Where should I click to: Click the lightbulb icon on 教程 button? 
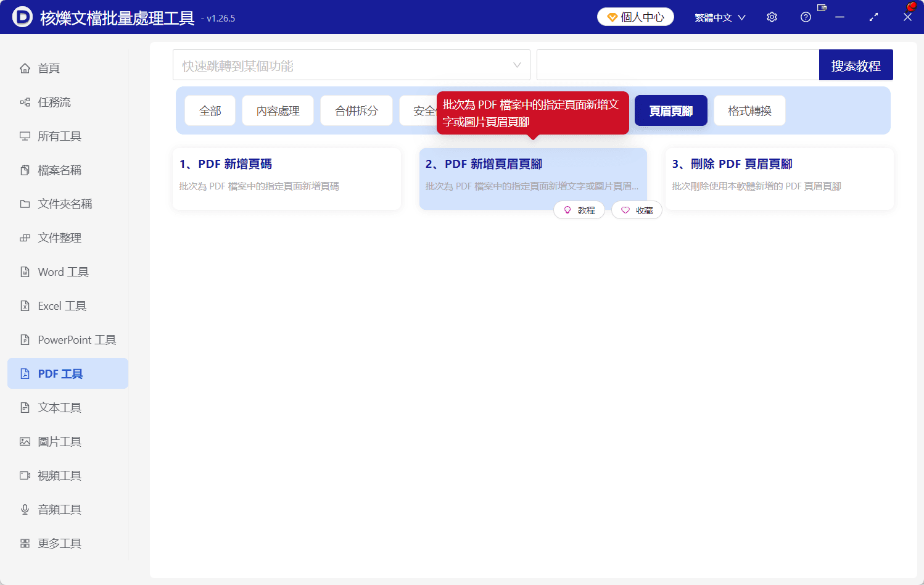567,210
